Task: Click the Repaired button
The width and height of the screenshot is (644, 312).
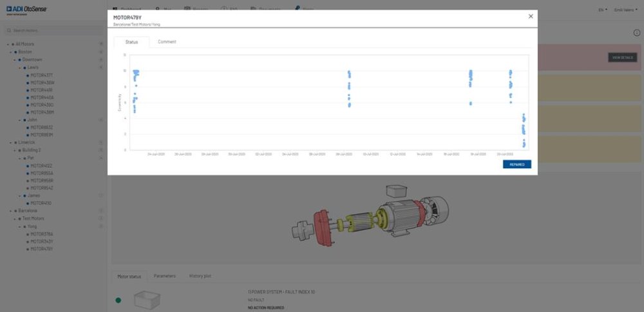Action: tap(516, 164)
